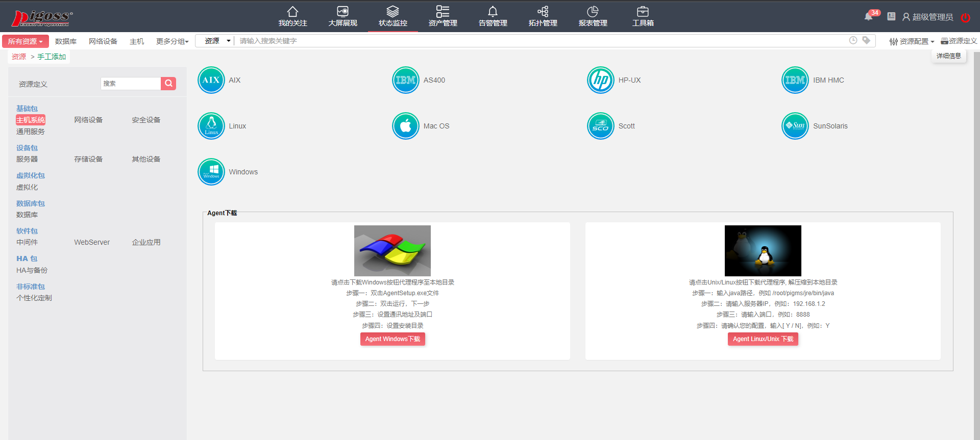Image resolution: width=980 pixels, height=440 pixels.
Task: Open 报表管理 tab
Action: click(x=593, y=16)
